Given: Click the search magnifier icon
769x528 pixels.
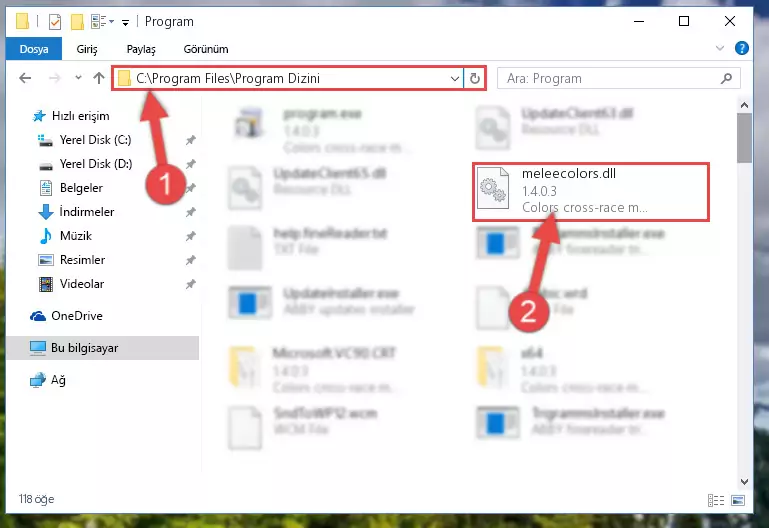Looking at the screenshot, I should point(726,78).
